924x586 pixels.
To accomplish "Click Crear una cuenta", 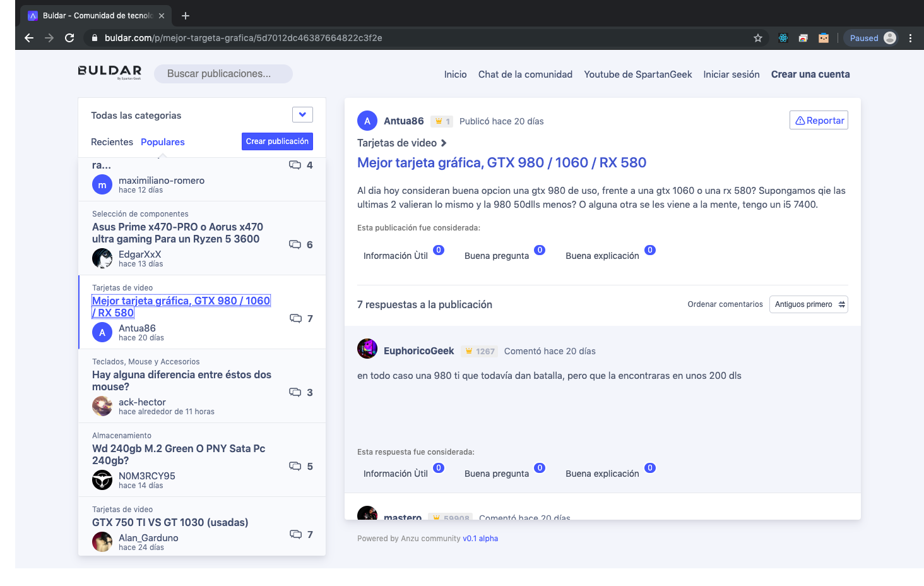I will click(810, 75).
